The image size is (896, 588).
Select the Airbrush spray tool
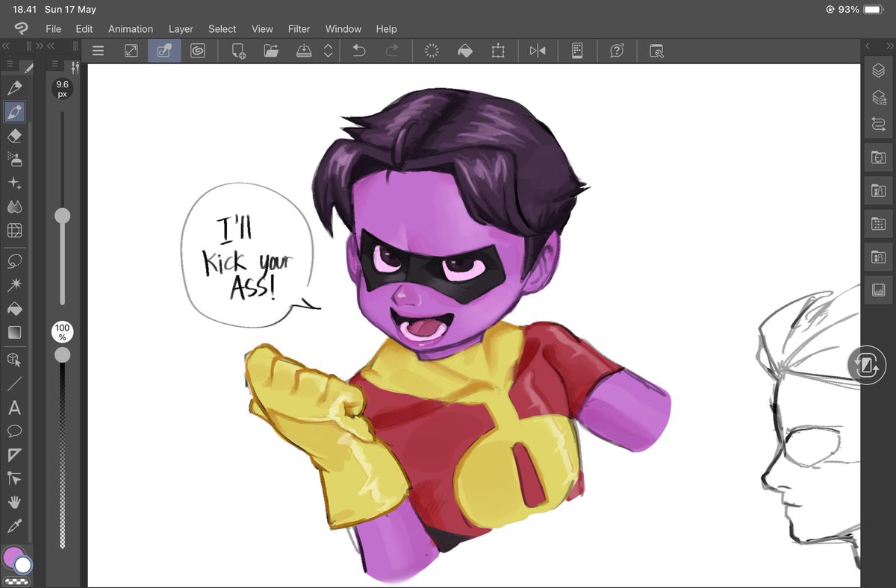coord(14,159)
